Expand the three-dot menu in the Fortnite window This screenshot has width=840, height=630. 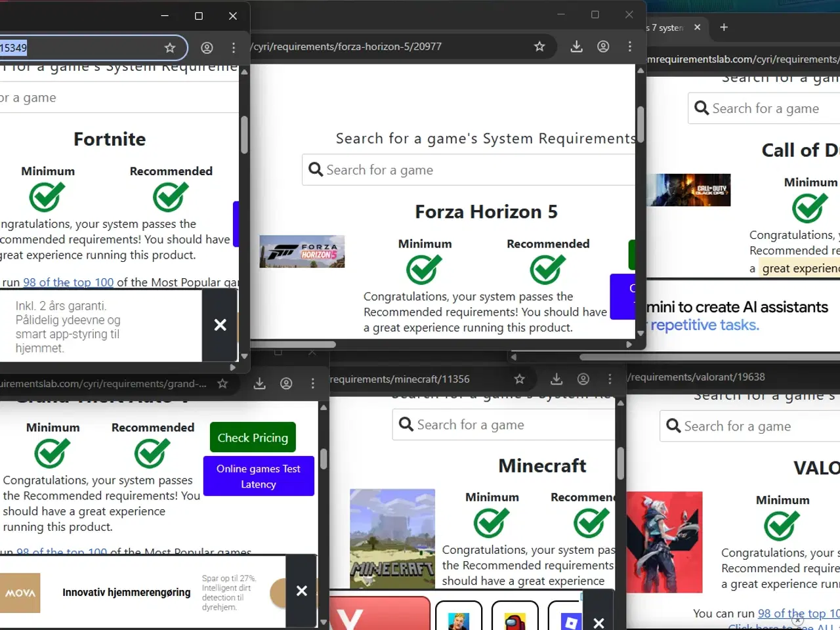pos(234,48)
